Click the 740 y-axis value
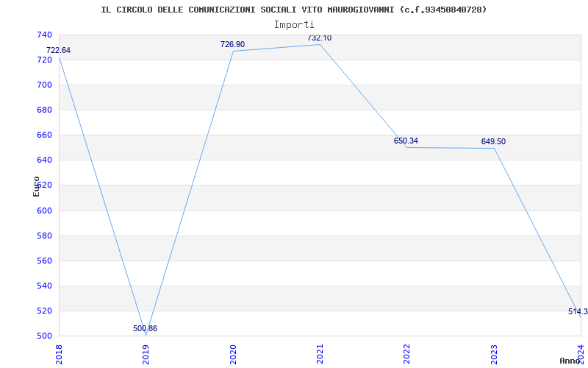The height and width of the screenshot is (368, 588). tap(44, 35)
